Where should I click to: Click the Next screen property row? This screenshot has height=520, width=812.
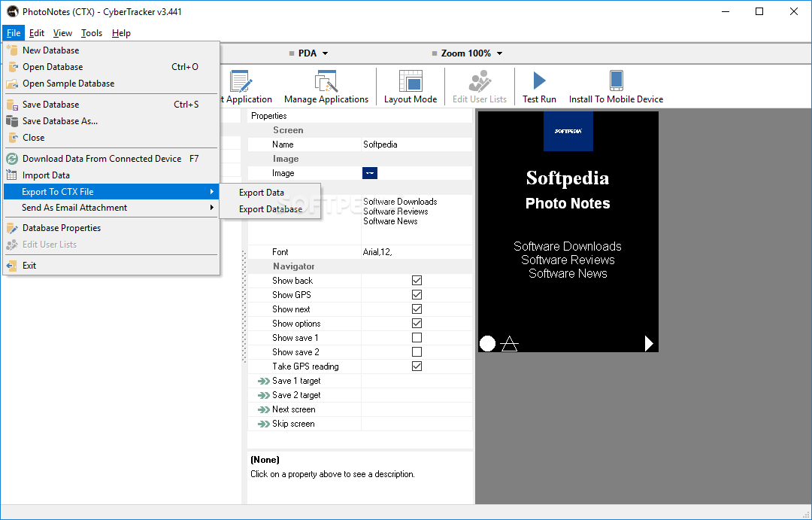click(x=360, y=409)
